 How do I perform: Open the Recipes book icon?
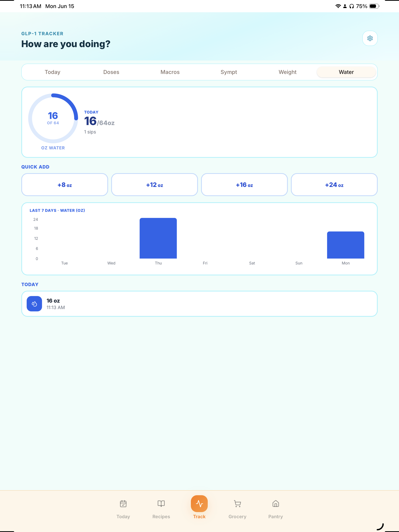[161, 503]
